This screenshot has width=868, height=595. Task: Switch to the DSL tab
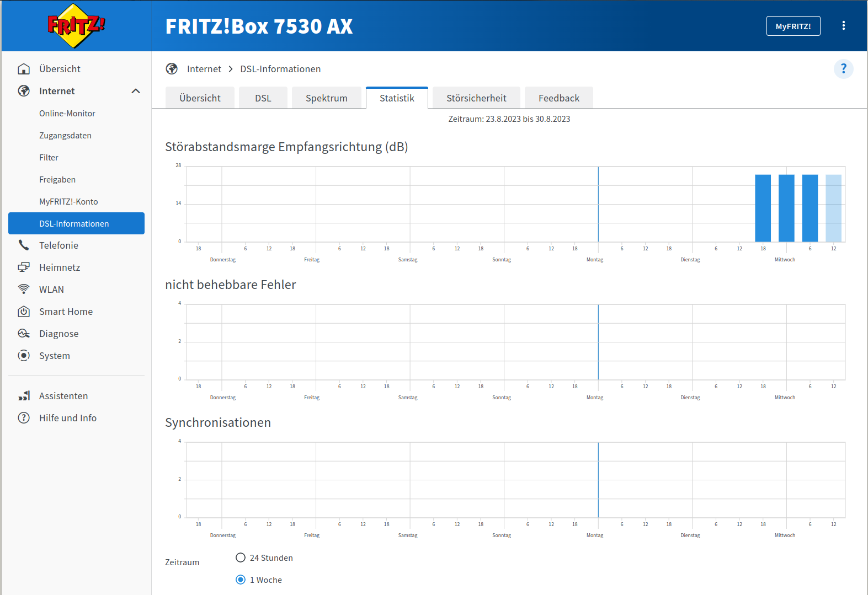pyautogui.click(x=263, y=98)
